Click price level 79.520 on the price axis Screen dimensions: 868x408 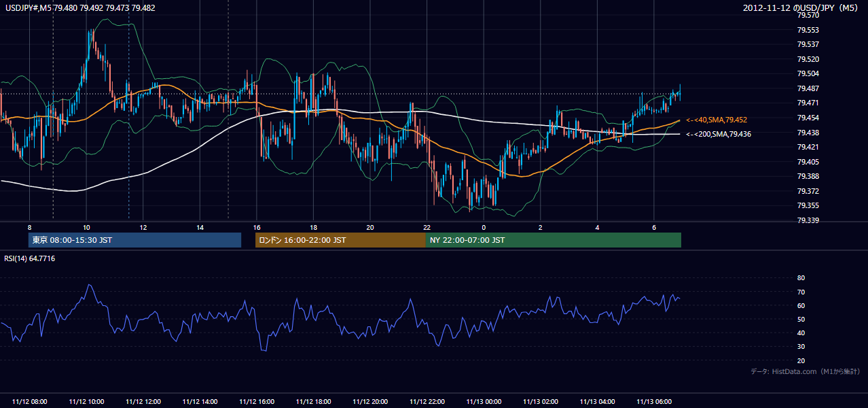pyautogui.click(x=808, y=59)
